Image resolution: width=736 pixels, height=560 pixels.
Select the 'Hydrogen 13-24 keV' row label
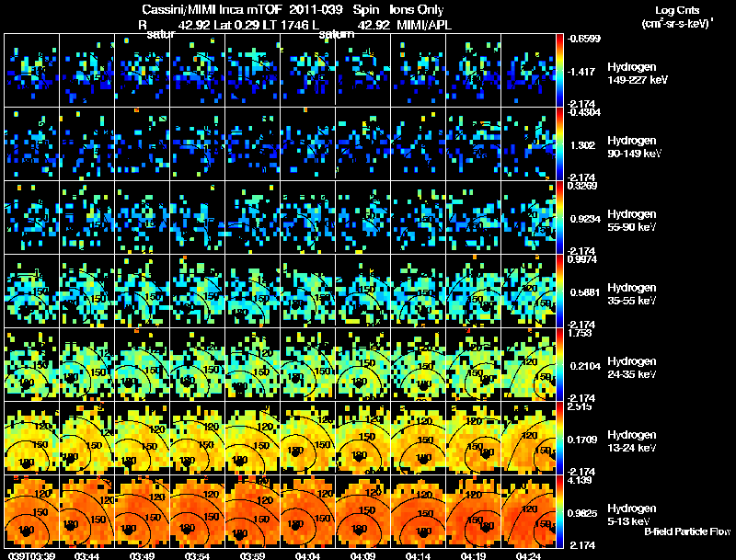point(632,441)
